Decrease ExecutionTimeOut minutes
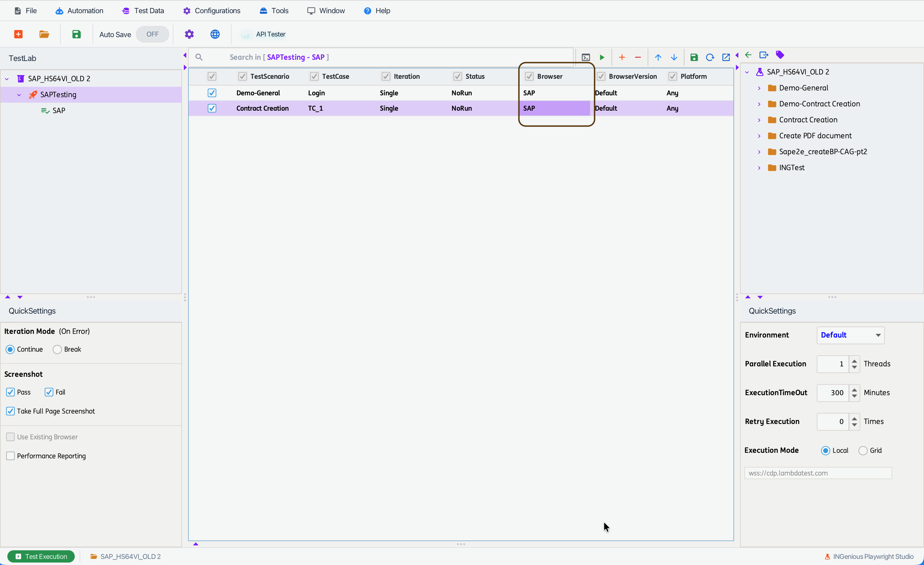This screenshot has width=924, height=565. click(854, 396)
